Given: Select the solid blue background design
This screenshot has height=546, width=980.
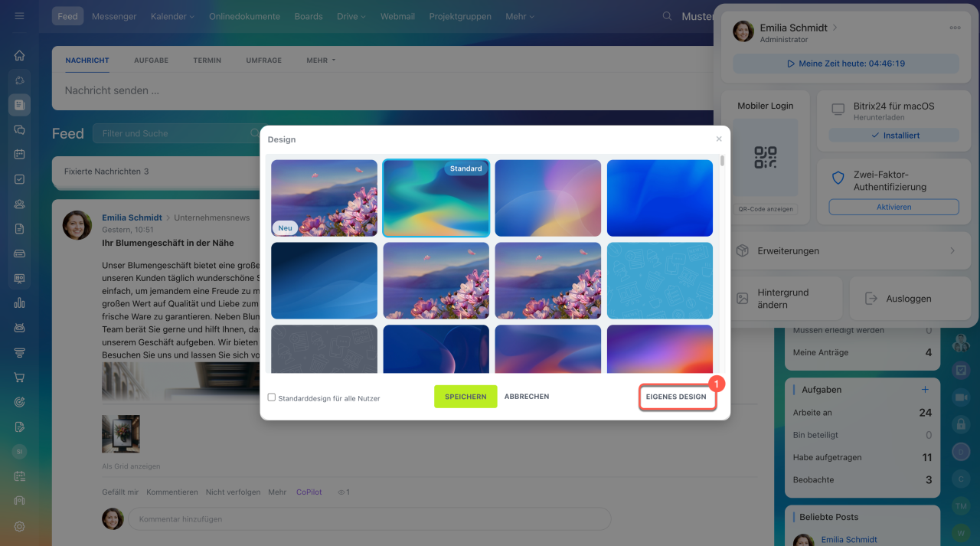Looking at the screenshot, I should (660, 198).
